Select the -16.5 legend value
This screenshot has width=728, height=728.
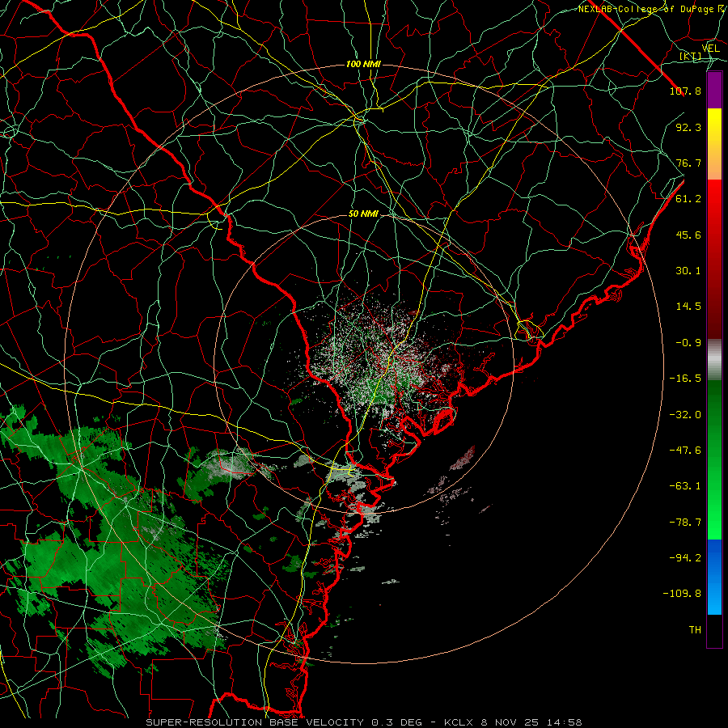(x=685, y=379)
